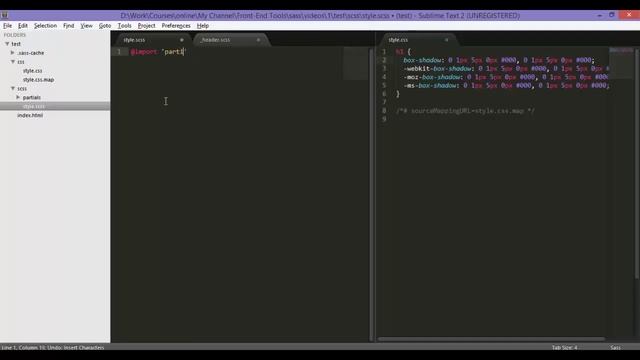Viewport: 640px width, 360px height.
Task: Open the Tools menu
Action: (x=124, y=25)
